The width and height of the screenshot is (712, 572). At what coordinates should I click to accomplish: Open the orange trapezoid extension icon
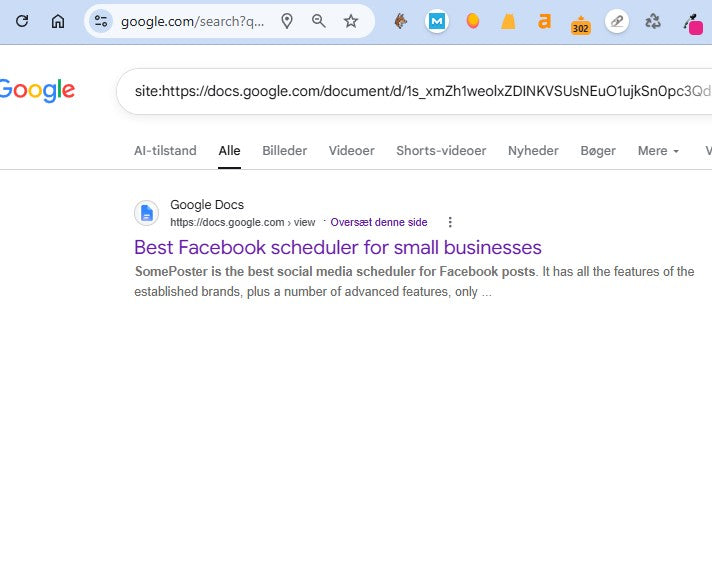508,21
